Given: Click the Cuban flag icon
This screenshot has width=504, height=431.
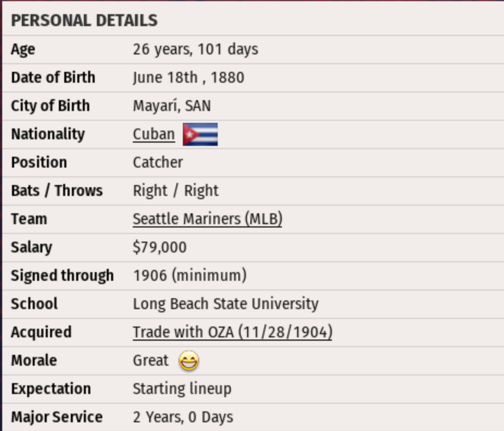Looking at the screenshot, I should [200, 134].
